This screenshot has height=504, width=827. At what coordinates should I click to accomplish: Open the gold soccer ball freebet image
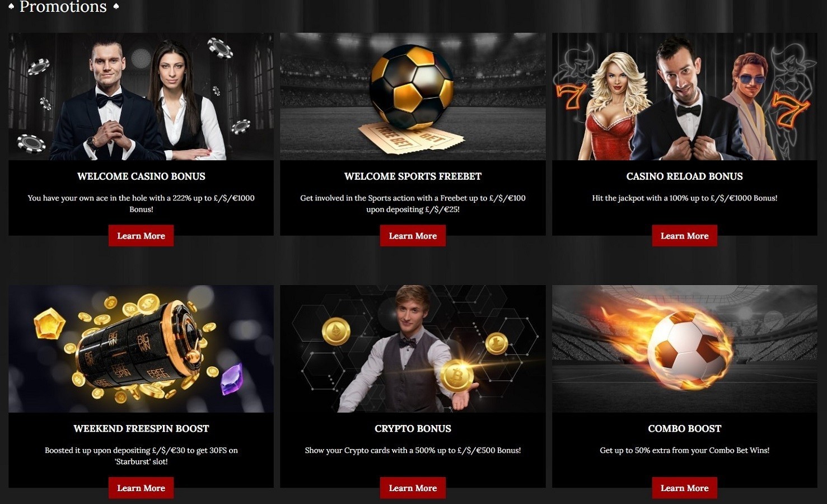tap(413, 96)
